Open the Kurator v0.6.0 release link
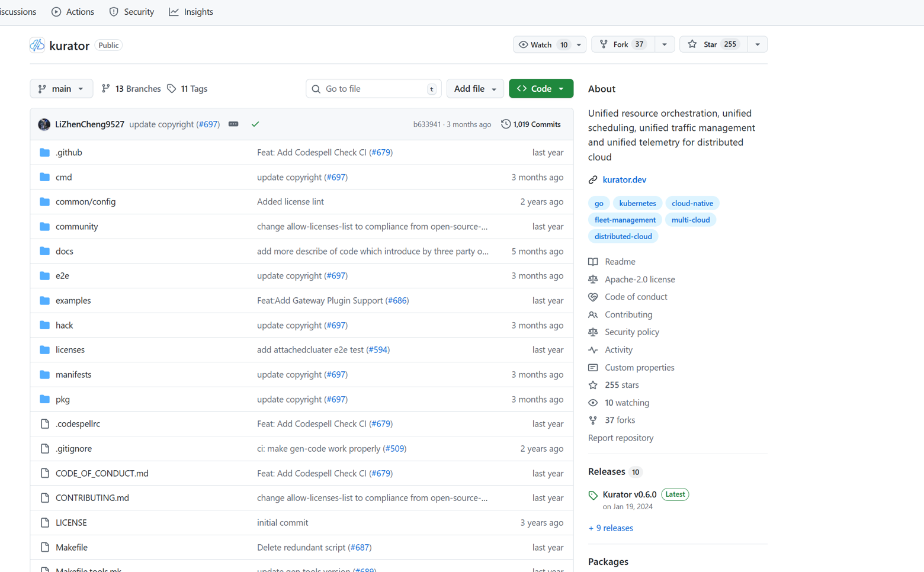 630,494
